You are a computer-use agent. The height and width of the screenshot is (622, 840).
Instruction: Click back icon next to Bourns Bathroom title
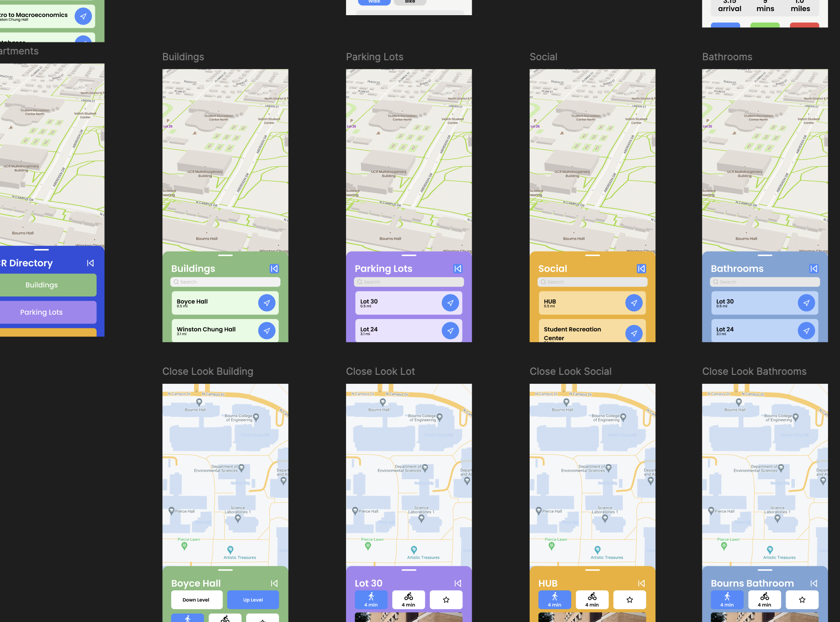click(x=814, y=583)
